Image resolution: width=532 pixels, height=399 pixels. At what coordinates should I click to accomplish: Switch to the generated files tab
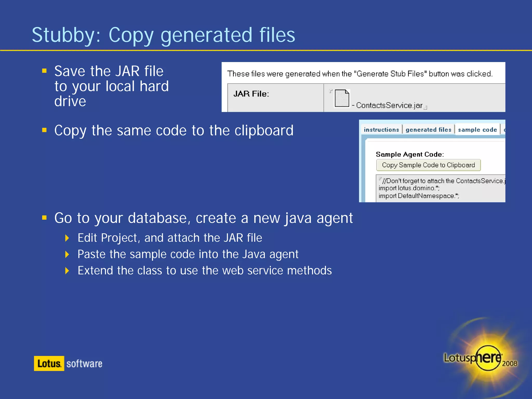pos(428,129)
